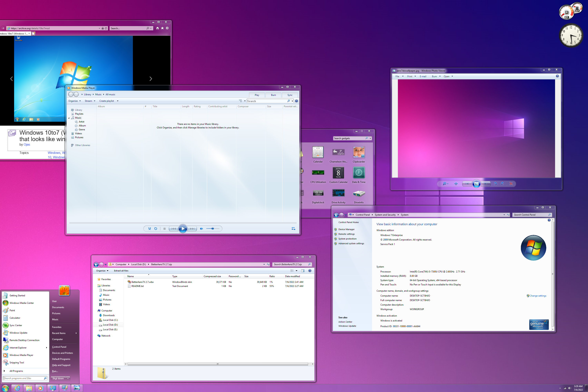Collapse the Music tree node in Media Player
This screenshot has width=588, height=392.
point(69,118)
